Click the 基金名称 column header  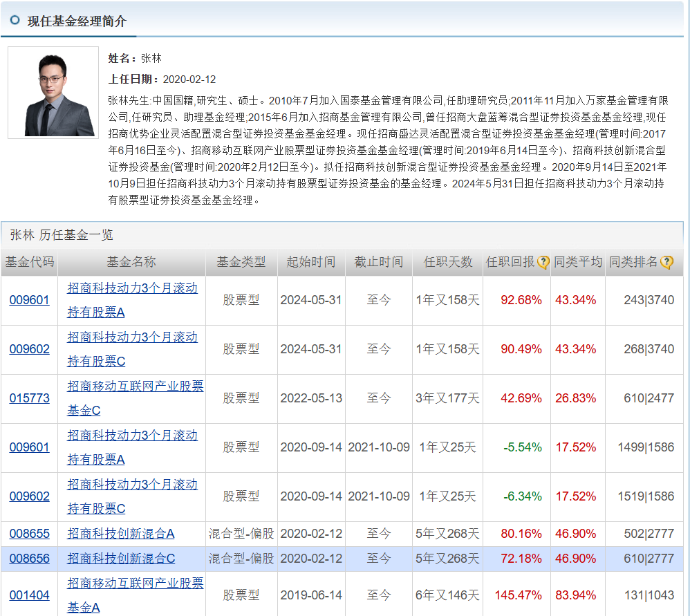(x=131, y=262)
